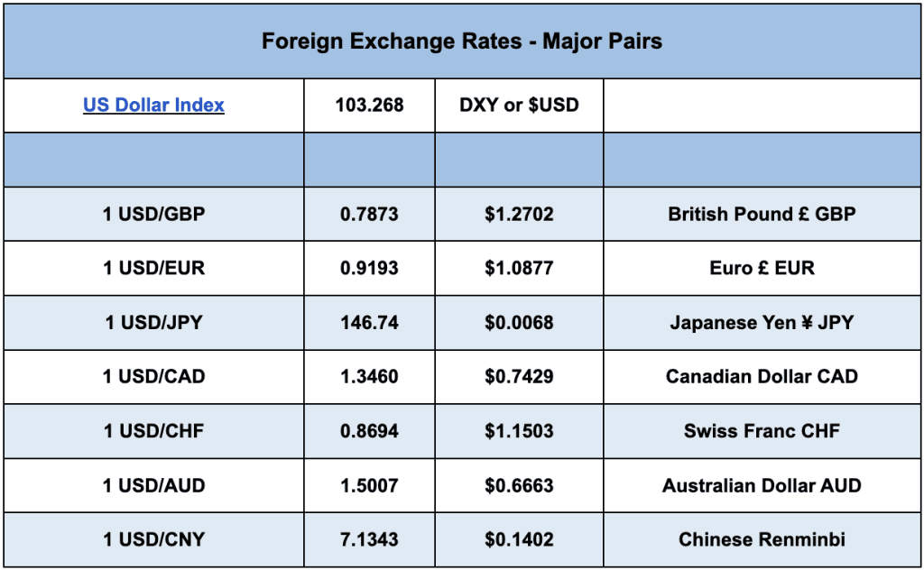Select the 1 USD/GBP row label

coord(153,215)
